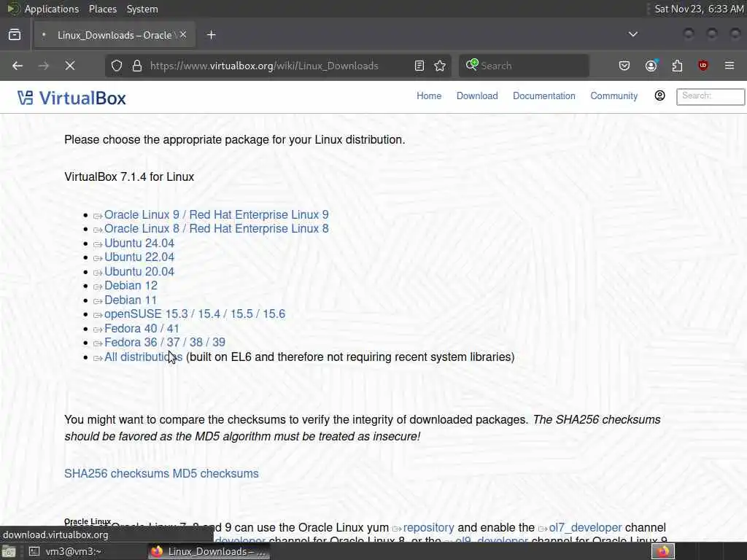Click the user account icon on VirtualBox site
Viewport: 747px width, 560px height.
click(659, 96)
